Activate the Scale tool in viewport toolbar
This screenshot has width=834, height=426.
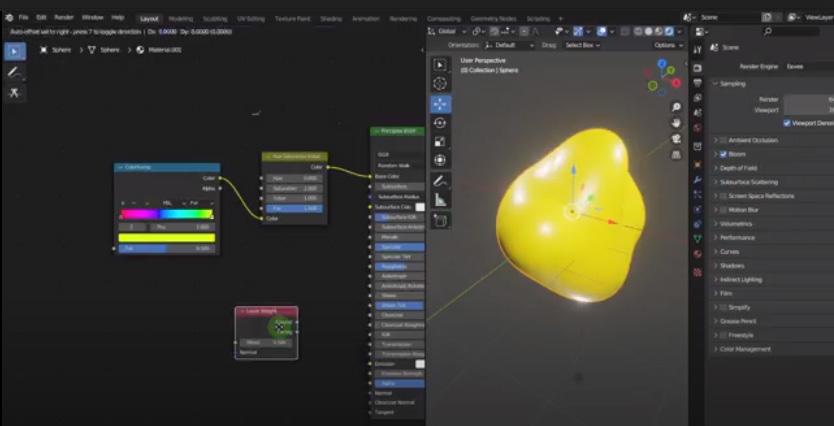pos(440,141)
